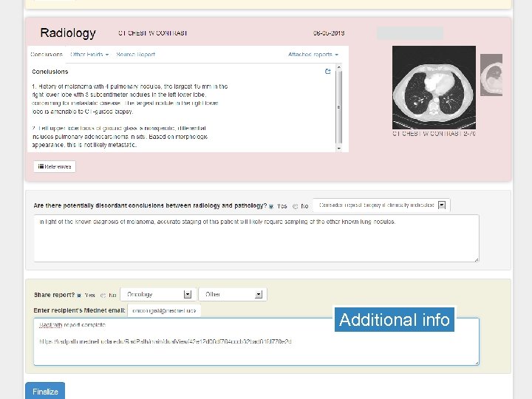Click scrollbar up arrow in conclusions panel

(338, 67)
